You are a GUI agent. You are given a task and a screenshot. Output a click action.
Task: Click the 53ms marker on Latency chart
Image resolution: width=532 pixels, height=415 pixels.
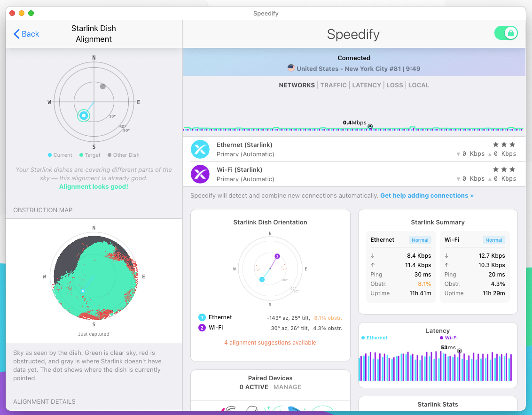point(460,351)
